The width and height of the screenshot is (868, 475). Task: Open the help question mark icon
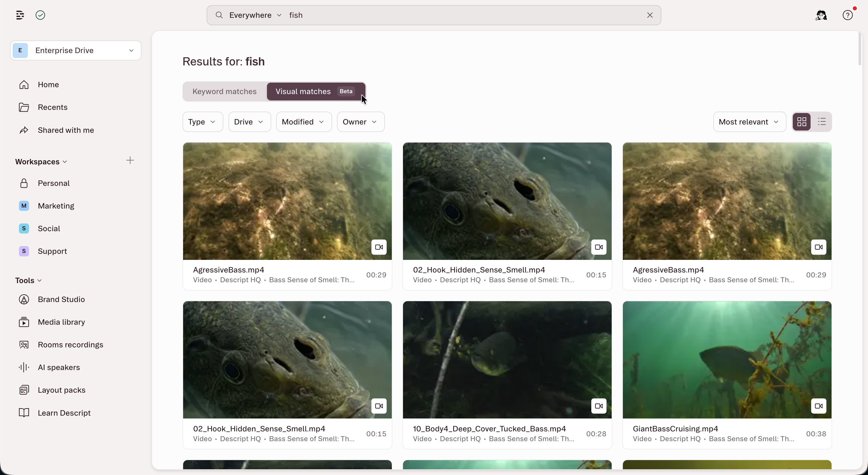tap(847, 15)
